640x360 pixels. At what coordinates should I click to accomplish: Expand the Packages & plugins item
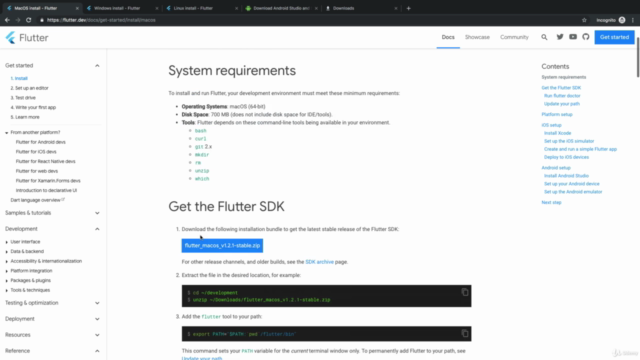[x=7, y=280]
